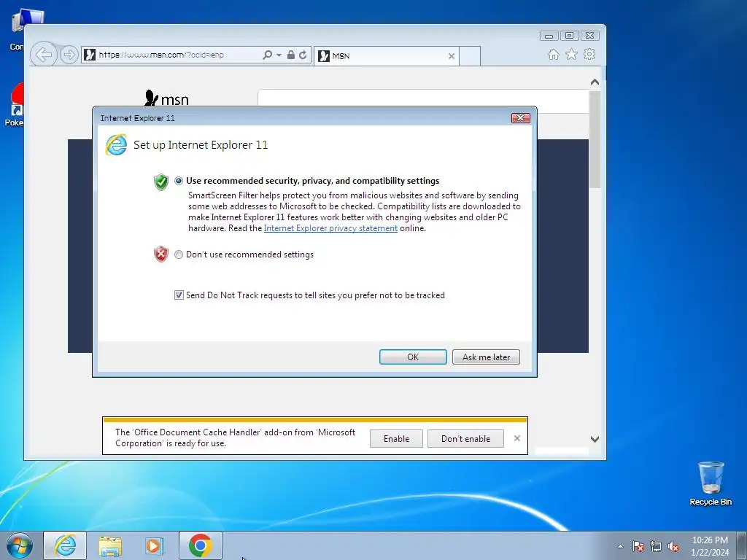Click the search magnifier in address bar
Image resolution: width=747 pixels, height=560 pixels.
(267, 55)
